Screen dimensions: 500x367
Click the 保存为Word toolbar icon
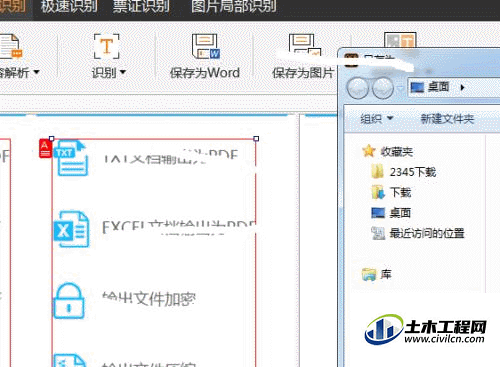click(x=206, y=46)
